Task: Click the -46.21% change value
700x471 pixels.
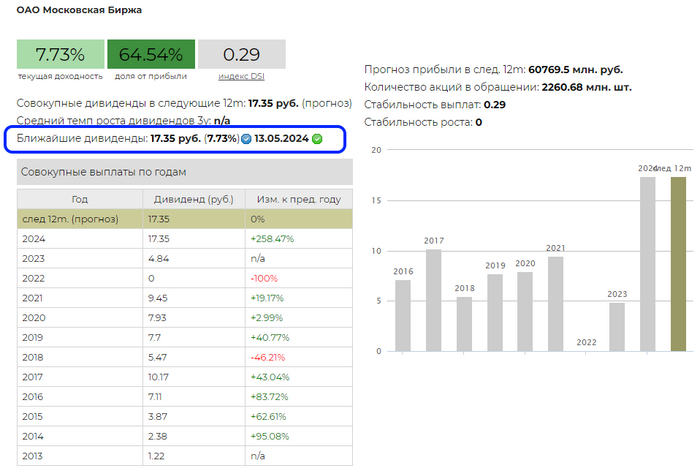Action: (268, 357)
